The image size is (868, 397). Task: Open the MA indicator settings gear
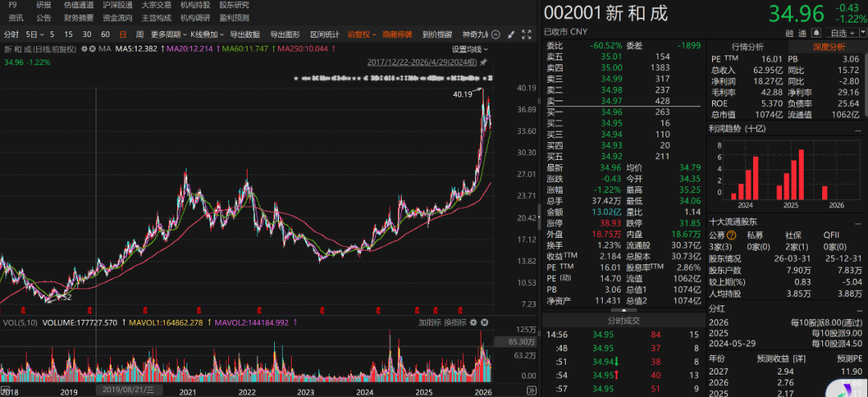84,49
